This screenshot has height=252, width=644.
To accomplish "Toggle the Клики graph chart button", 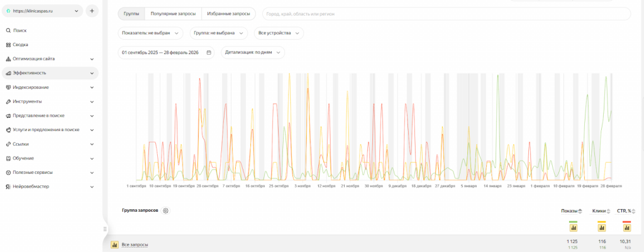I will point(602,227).
